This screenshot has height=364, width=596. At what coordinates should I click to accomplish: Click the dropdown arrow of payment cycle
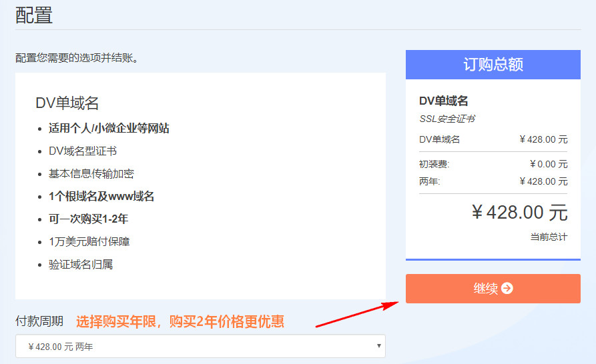tap(378, 346)
